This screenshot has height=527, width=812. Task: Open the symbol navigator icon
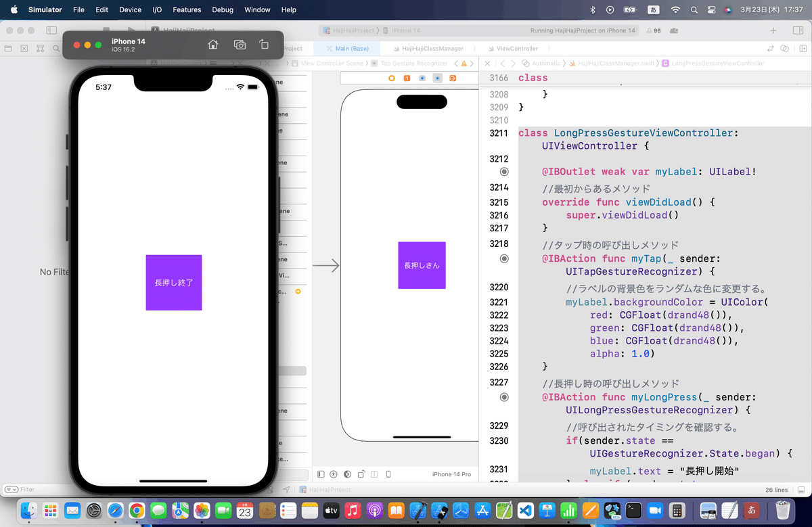point(40,49)
